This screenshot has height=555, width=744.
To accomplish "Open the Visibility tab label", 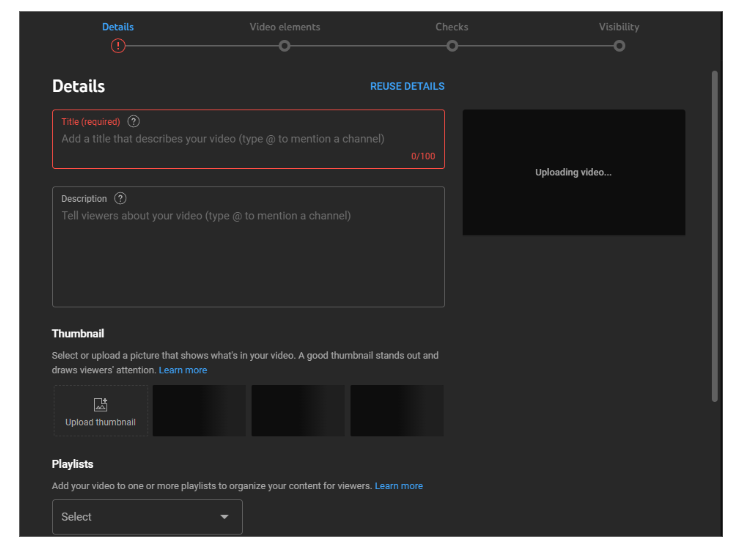I will [x=619, y=27].
